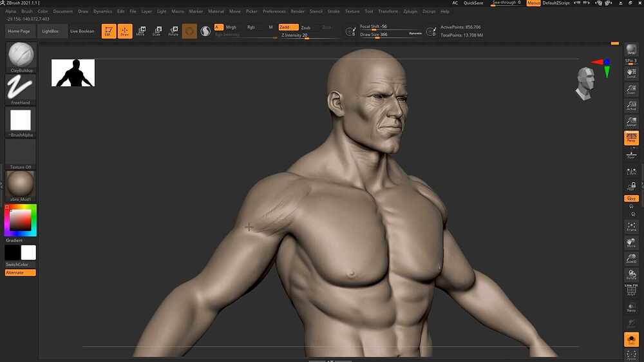Click the camera head orientation gizmo
Screen dimensions: 644x362
586,83
